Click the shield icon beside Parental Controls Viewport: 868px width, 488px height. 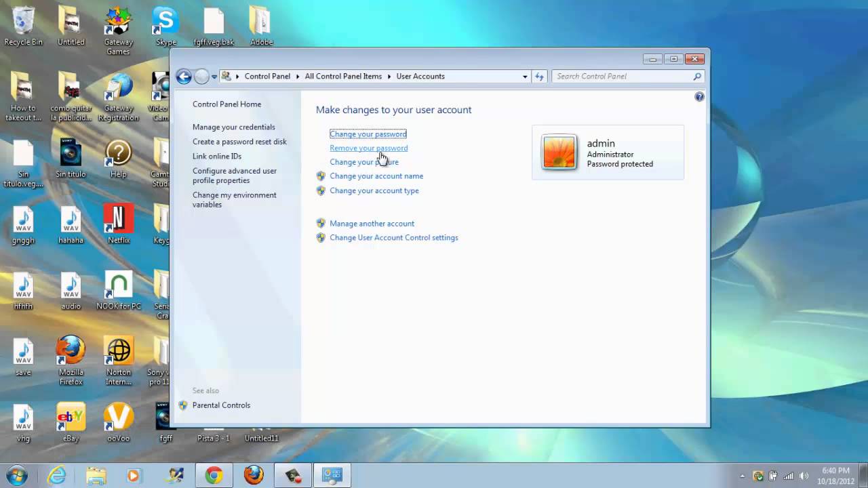(x=183, y=405)
